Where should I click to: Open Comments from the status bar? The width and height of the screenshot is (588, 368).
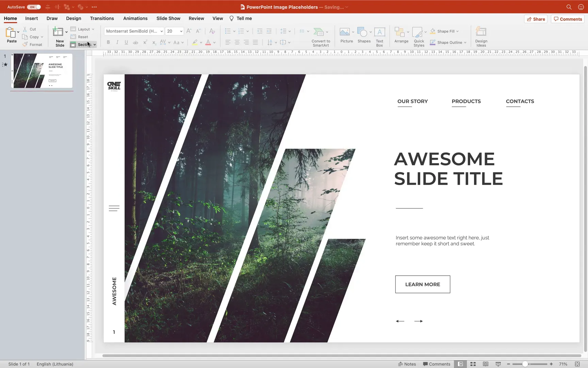(437, 364)
